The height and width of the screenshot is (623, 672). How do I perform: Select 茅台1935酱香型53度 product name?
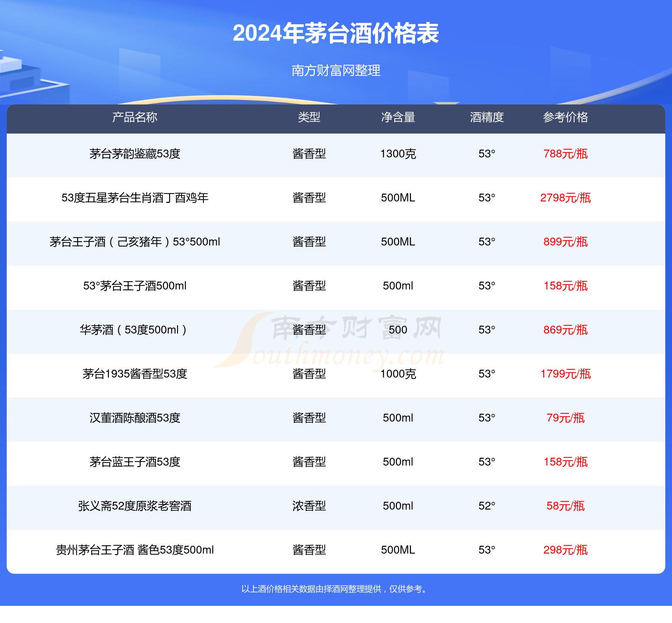[x=135, y=374]
